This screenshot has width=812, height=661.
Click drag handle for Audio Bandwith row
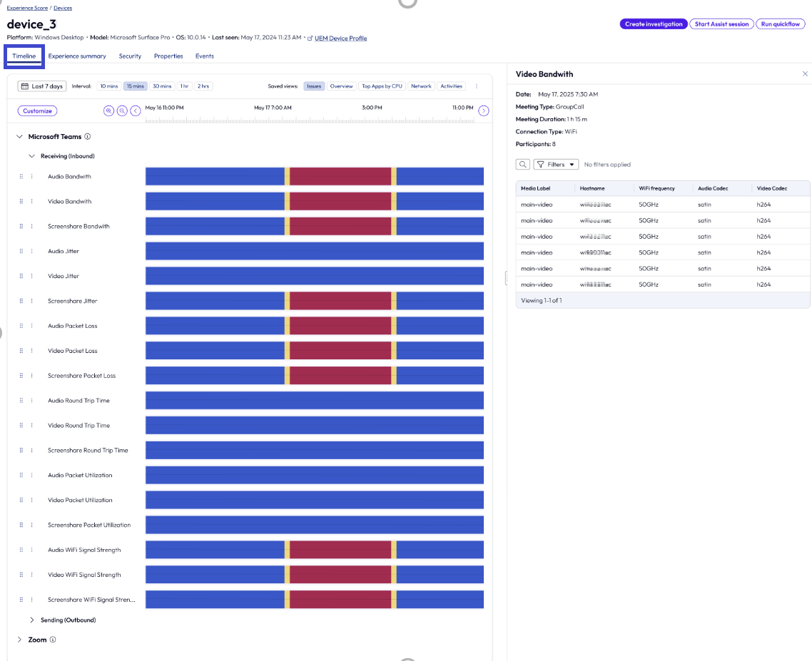pyautogui.click(x=21, y=177)
